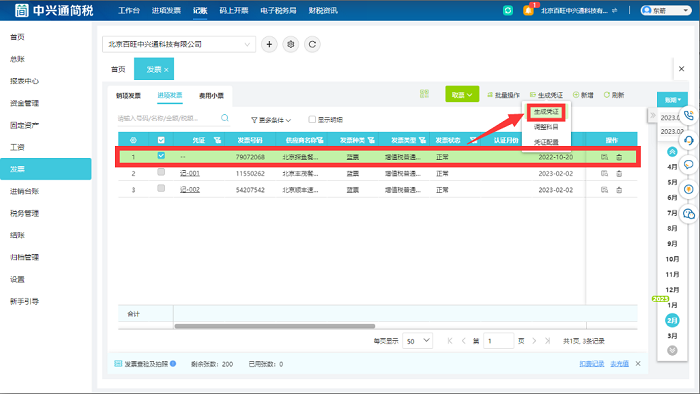Click the green QR scan icon above table
Image resolution: width=700 pixels, height=394 pixels.
pos(424,94)
